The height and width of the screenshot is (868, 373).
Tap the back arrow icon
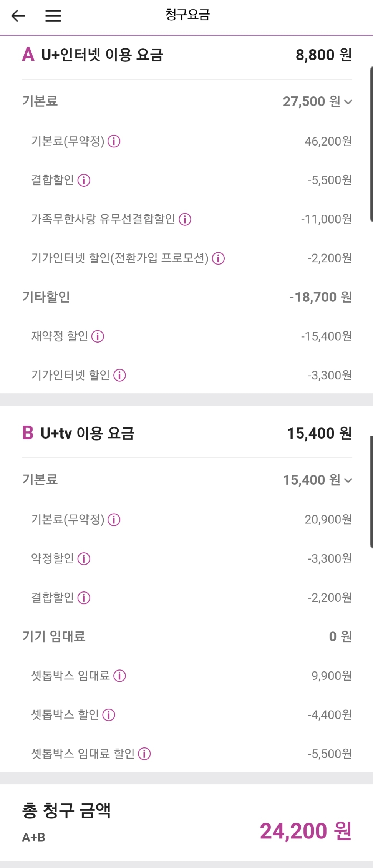coord(18,16)
